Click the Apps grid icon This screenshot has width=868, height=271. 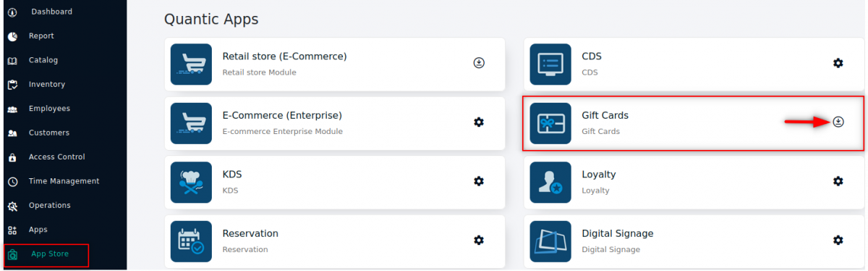pos(12,230)
